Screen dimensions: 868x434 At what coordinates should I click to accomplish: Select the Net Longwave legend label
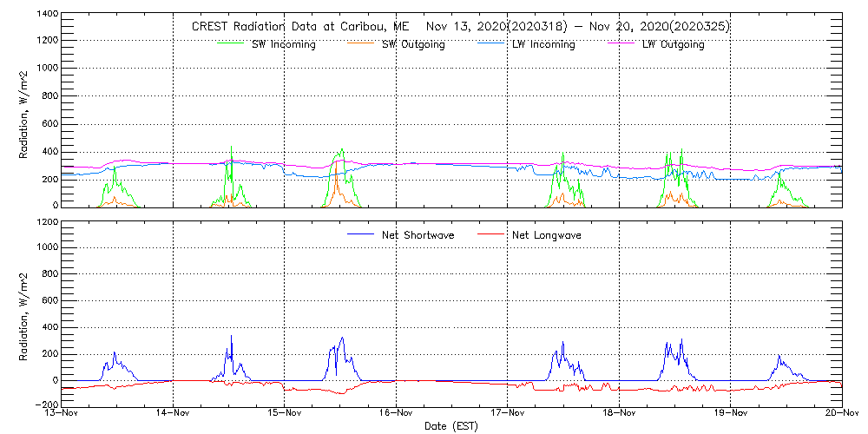pos(546,235)
